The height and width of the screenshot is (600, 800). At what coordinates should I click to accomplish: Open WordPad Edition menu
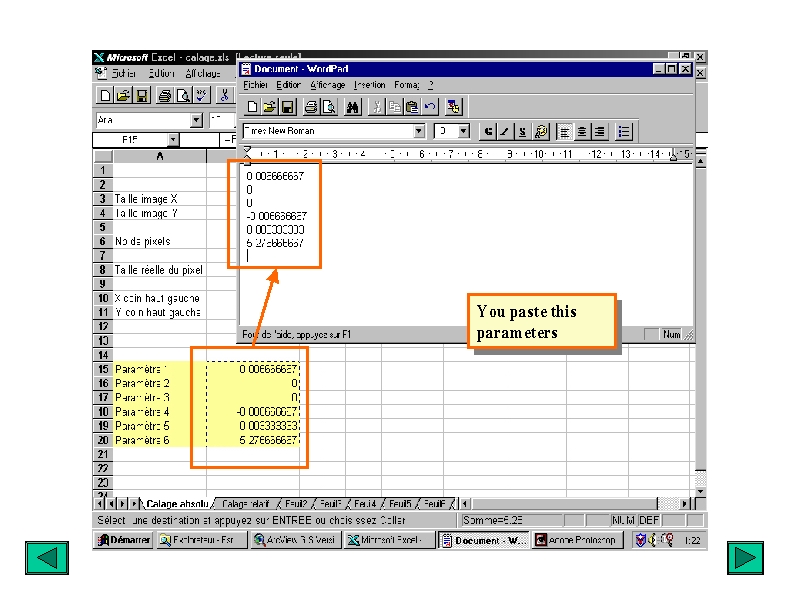point(289,85)
